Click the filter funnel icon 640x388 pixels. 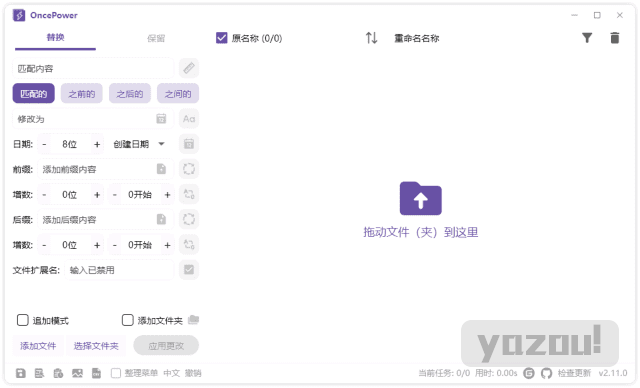pos(587,38)
